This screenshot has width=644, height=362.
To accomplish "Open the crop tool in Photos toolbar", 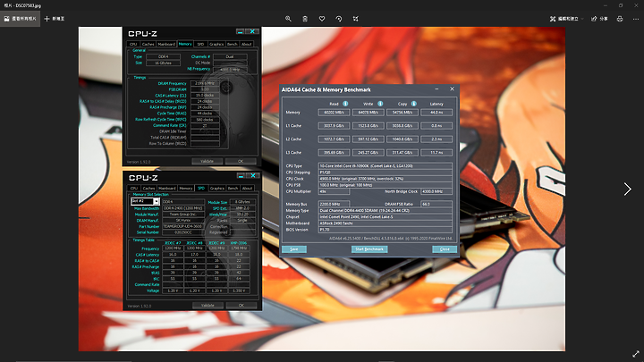I will point(356,19).
